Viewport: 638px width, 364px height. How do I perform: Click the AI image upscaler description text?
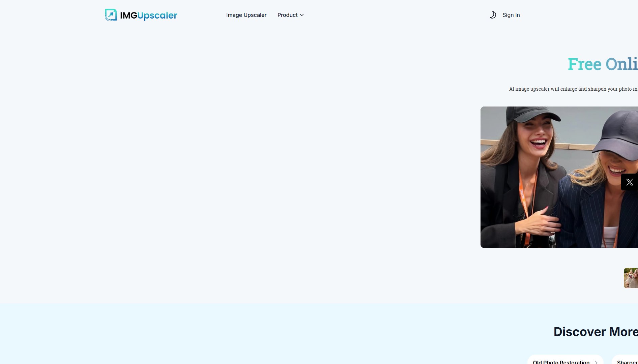[573, 89]
